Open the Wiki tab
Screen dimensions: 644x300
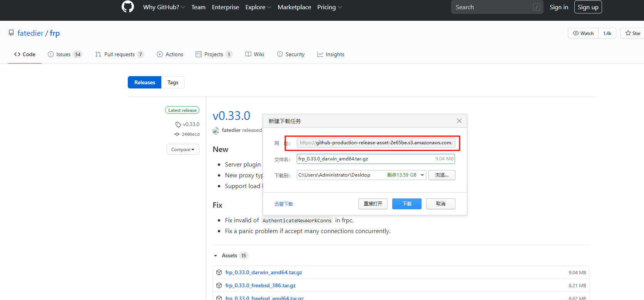254,54
